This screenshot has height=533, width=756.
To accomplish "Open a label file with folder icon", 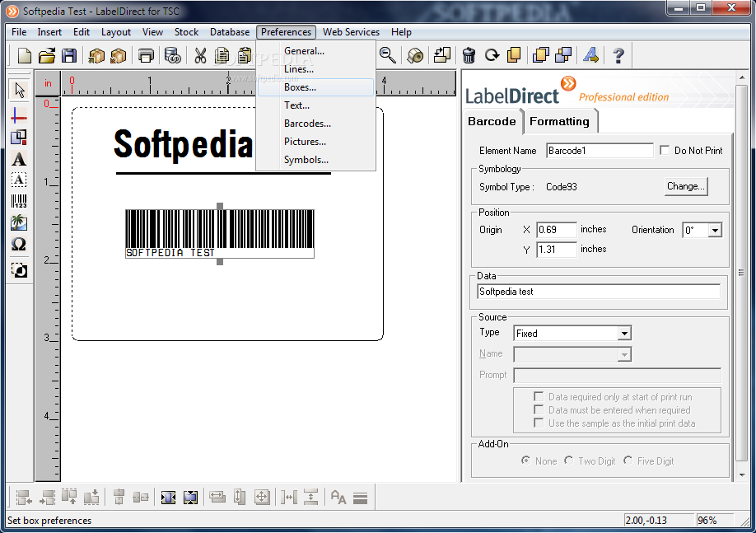I will click(x=47, y=55).
